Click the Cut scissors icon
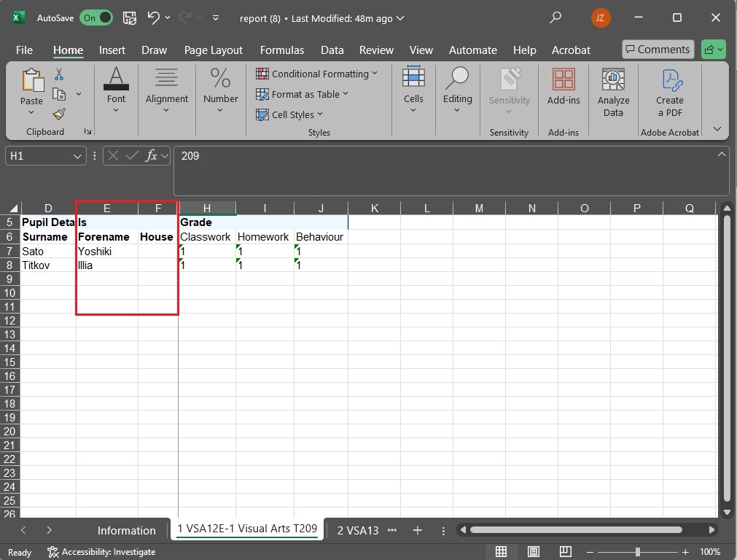This screenshot has width=737, height=560. click(59, 74)
